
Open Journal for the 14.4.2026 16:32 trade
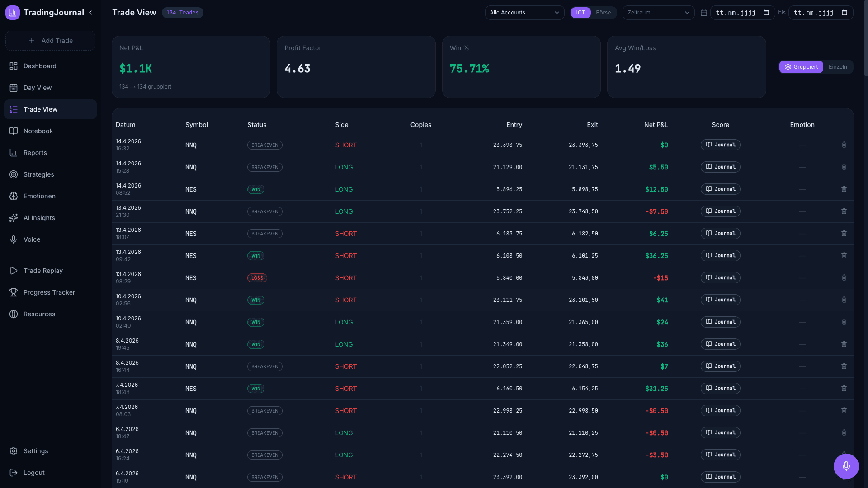pyautogui.click(x=720, y=145)
